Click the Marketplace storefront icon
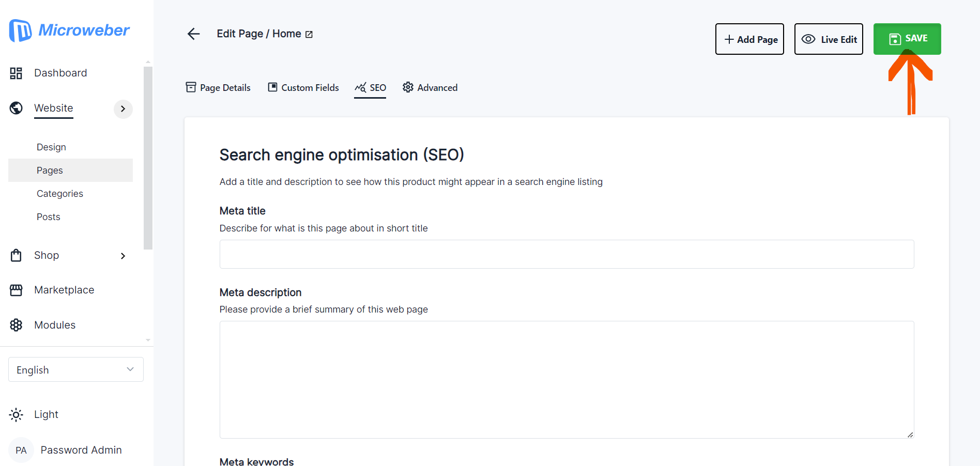Viewport: 980px width, 466px height. [16, 290]
